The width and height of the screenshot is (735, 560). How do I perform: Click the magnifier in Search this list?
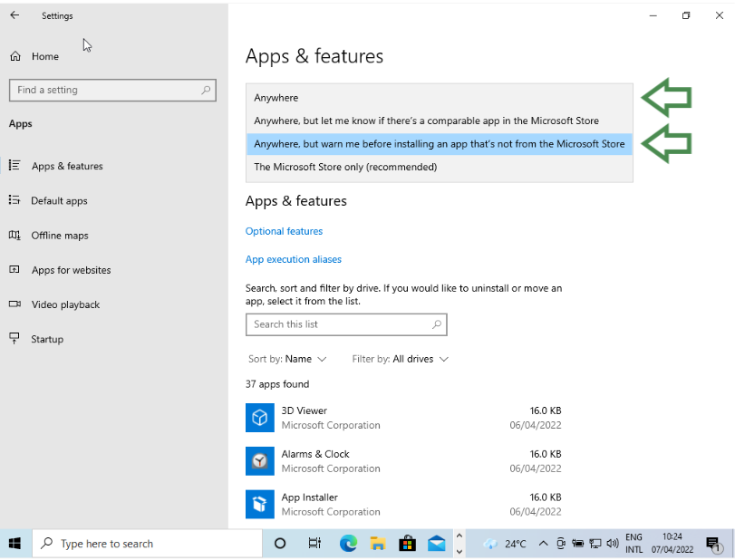point(437,324)
